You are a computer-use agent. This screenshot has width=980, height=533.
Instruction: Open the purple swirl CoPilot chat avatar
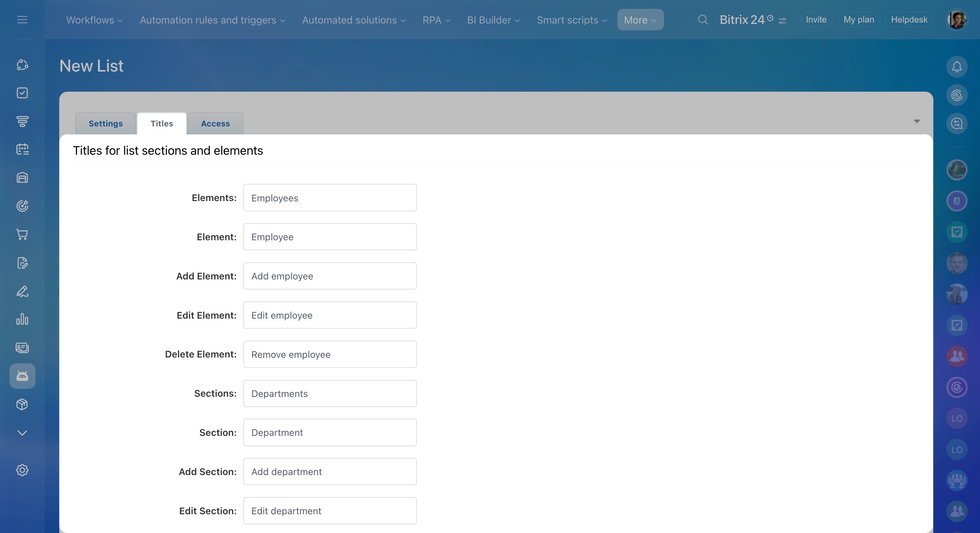[x=957, y=387]
